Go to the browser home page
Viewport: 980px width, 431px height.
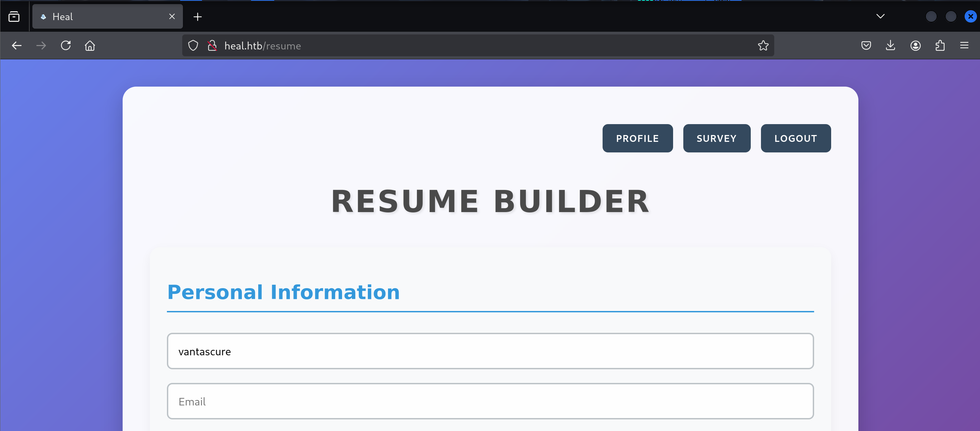pyautogui.click(x=90, y=46)
